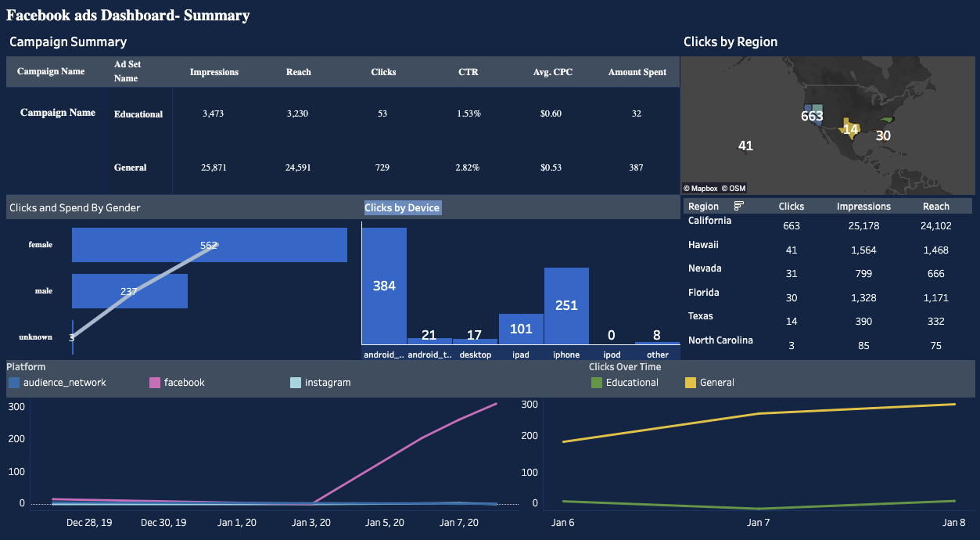This screenshot has width=980, height=540.
Task: Click the Hawaii row in the region table
Action: tap(703, 244)
